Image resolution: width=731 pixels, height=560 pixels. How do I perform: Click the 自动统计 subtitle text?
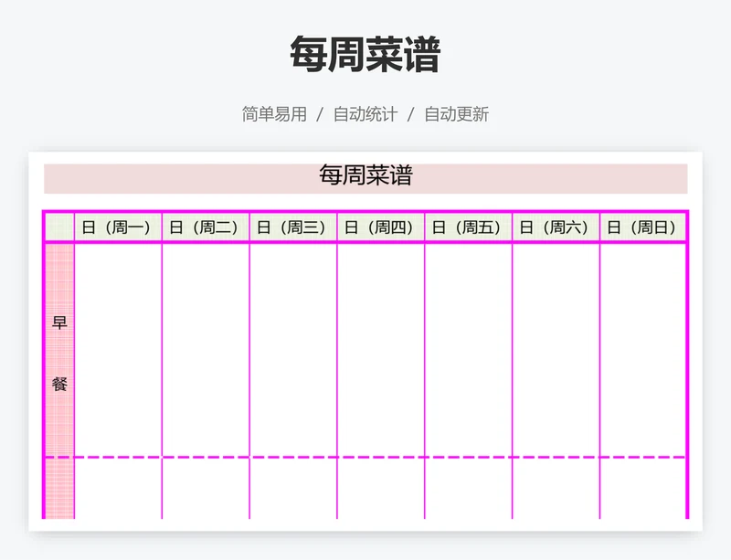click(365, 114)
